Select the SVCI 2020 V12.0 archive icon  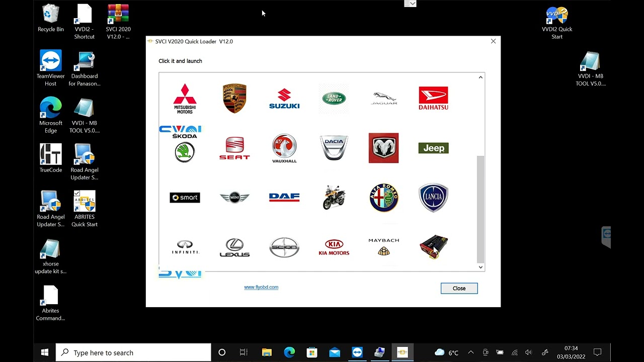pos(118,22)
